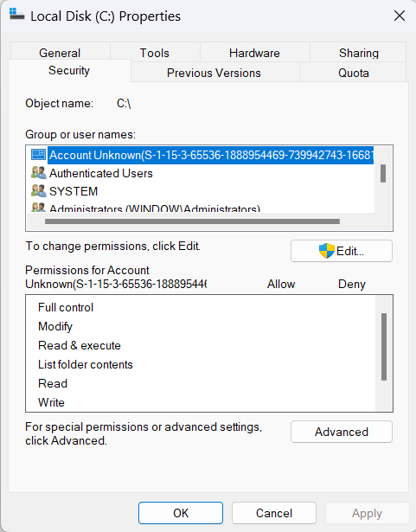Confirm the dialog with OK
416x532 pixels.
point(181,513)
